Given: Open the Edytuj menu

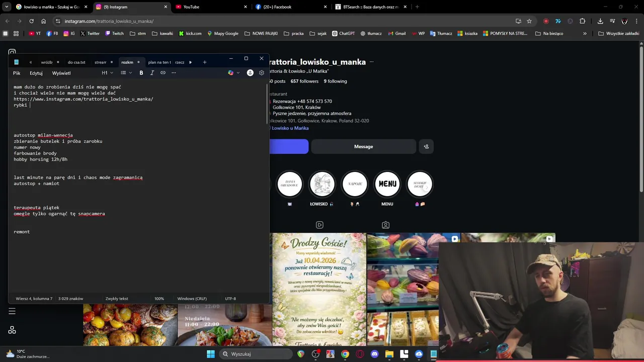Looking at the screenshot, I should (36, 73).
